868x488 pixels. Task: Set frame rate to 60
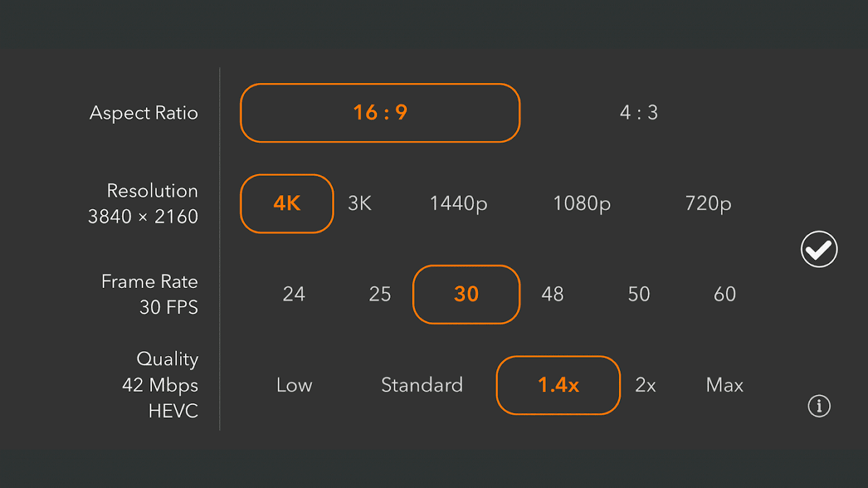pos(725,295)
